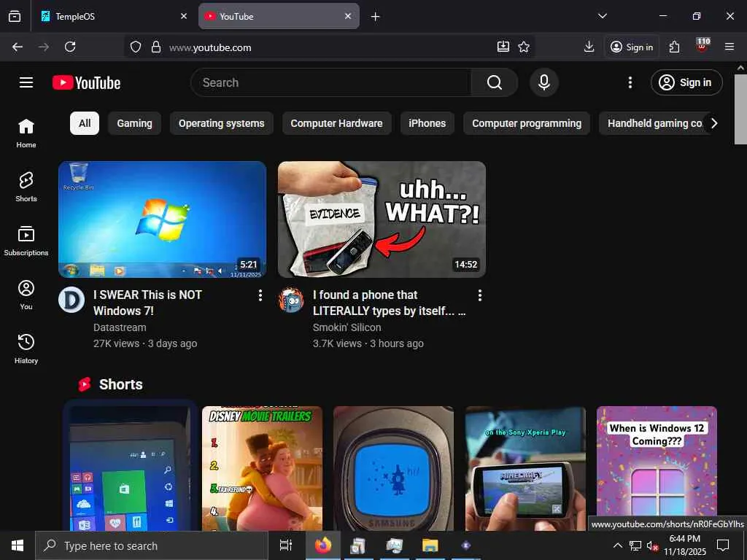Open the YouTube guide hamburger menu
The image size is (747, 560).
[x=26, y=82]
